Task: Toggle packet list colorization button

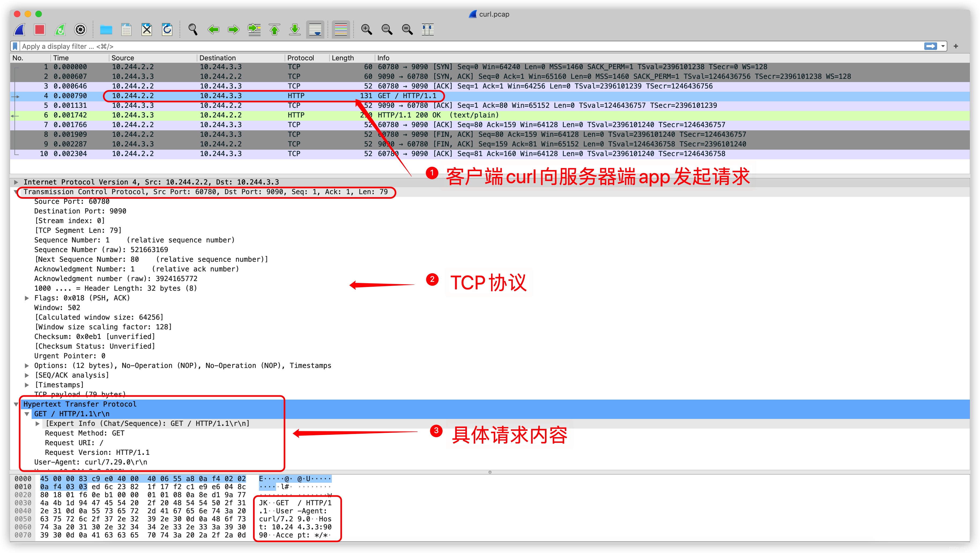Action: 340,29
